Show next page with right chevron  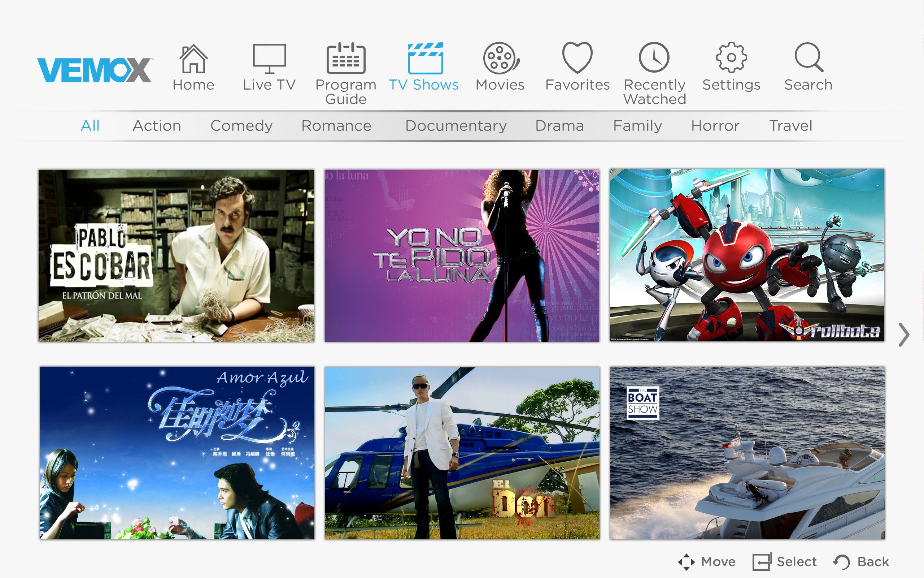click(x=903, y=335)
